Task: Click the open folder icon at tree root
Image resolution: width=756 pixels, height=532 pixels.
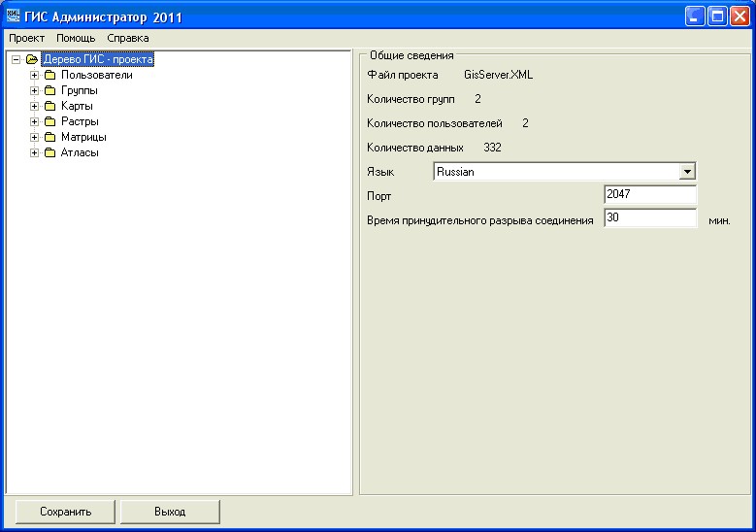Action: pyautogui.click(x=32, y=59)
